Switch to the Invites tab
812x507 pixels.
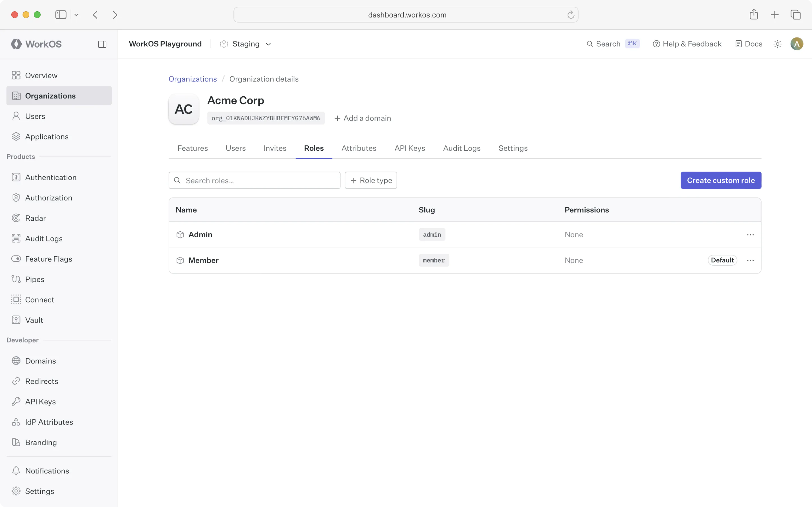click(274, 148)
